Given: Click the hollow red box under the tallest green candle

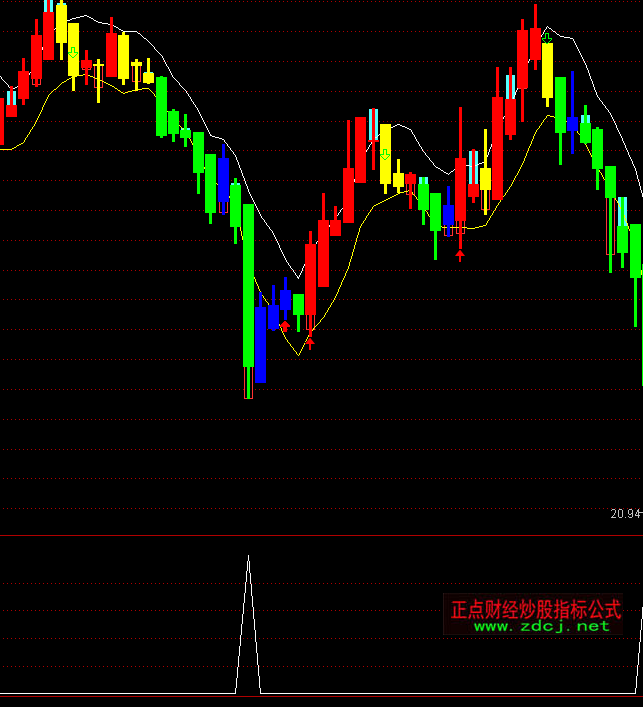Looking at the screenshot, I should tap(249, 382).
